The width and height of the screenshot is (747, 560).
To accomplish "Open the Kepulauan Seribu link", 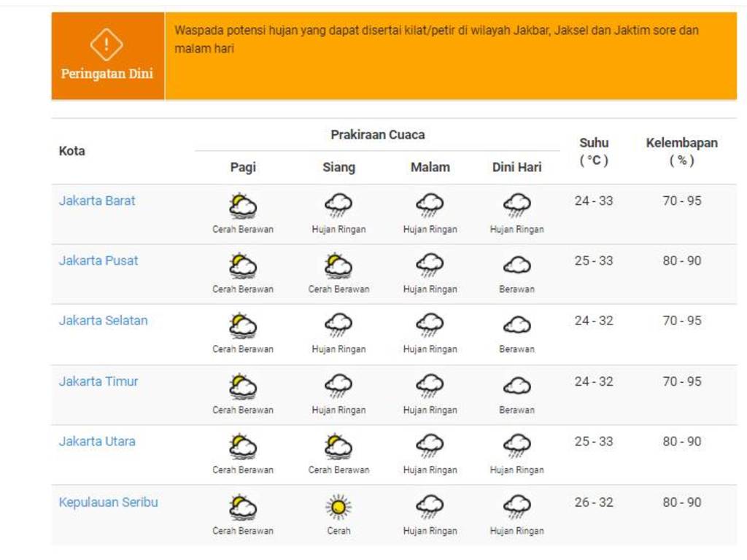I will point(108,502).
